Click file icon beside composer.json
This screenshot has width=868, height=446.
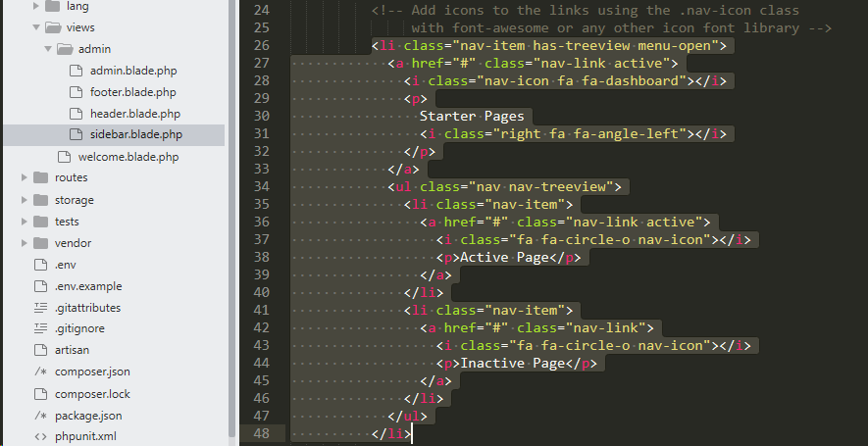(40, 372)
